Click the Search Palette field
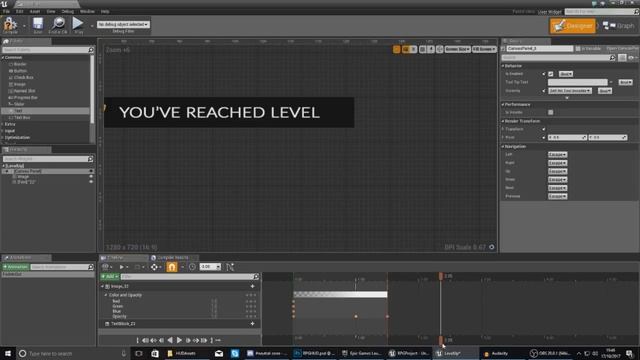The image size is (640, 360). (x=48, y=50)
